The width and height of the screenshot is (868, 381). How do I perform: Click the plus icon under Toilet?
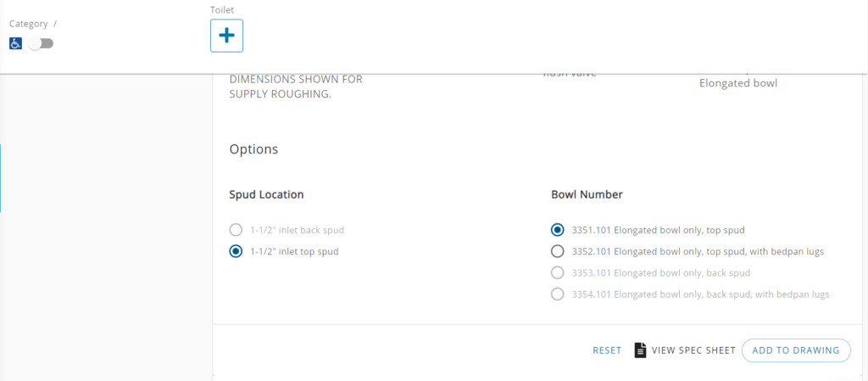226,36
